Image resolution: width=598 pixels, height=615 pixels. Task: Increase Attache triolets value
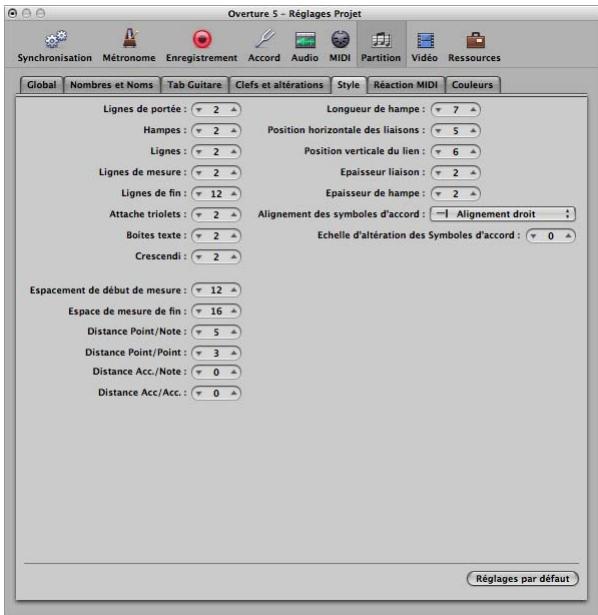click(x=234, y=215)
